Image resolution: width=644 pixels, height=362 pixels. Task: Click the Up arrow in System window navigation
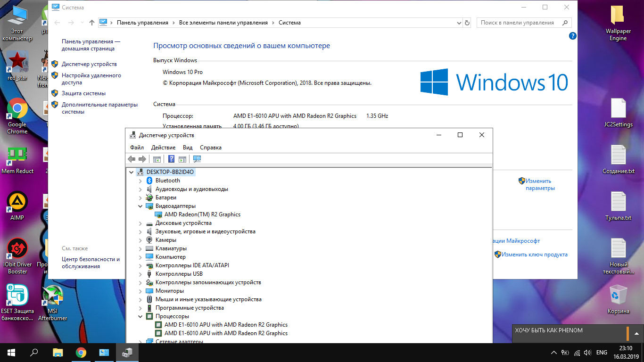tap(92, 23)
